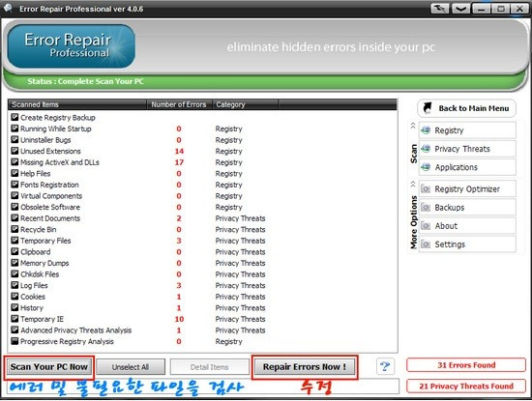Click the title bar app icon
This screenshot has width=532, height=401.
[8, 8]
